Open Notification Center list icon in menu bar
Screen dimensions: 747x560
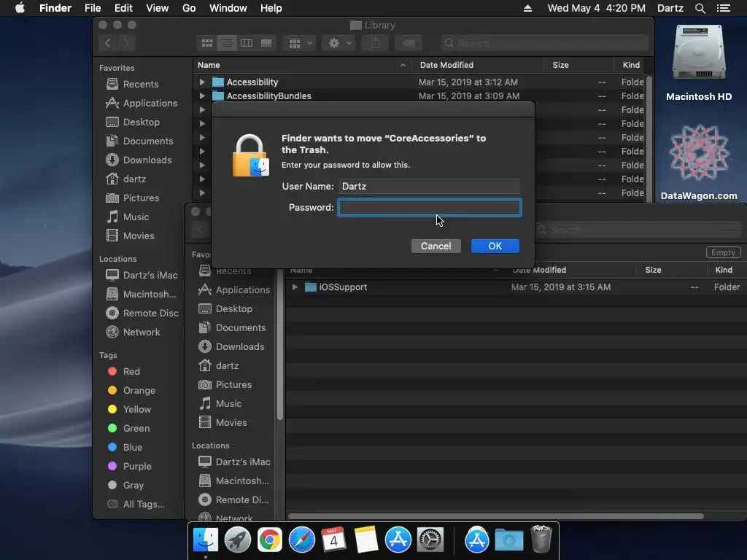724,8
